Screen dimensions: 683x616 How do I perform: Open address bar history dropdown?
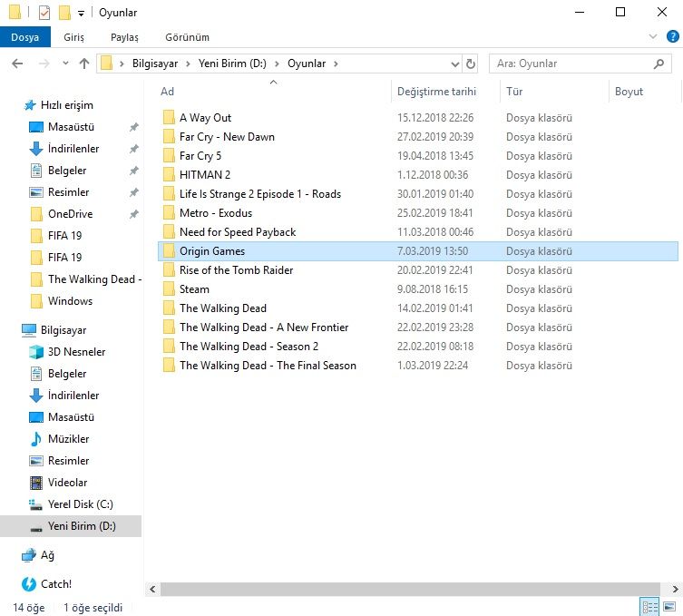454,64
